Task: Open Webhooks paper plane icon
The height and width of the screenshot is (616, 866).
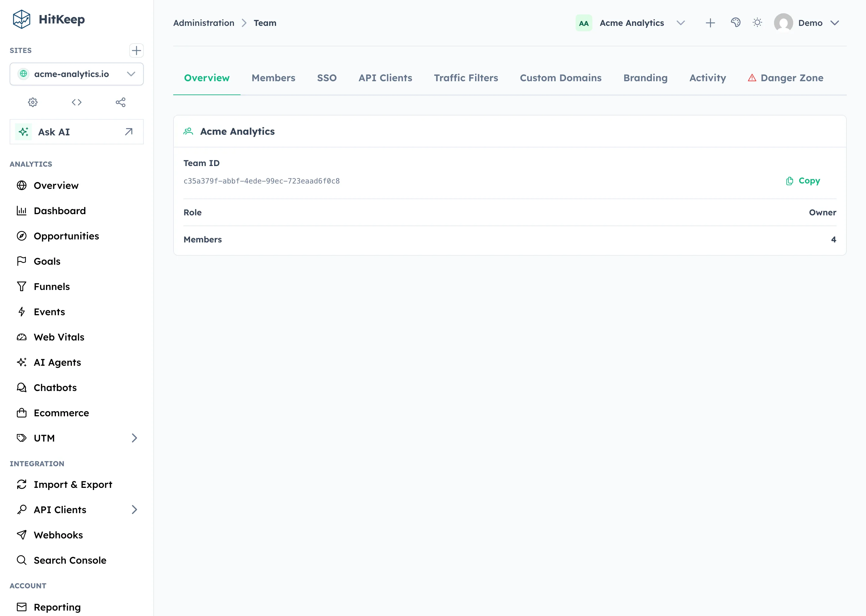Action: (22, 535)
